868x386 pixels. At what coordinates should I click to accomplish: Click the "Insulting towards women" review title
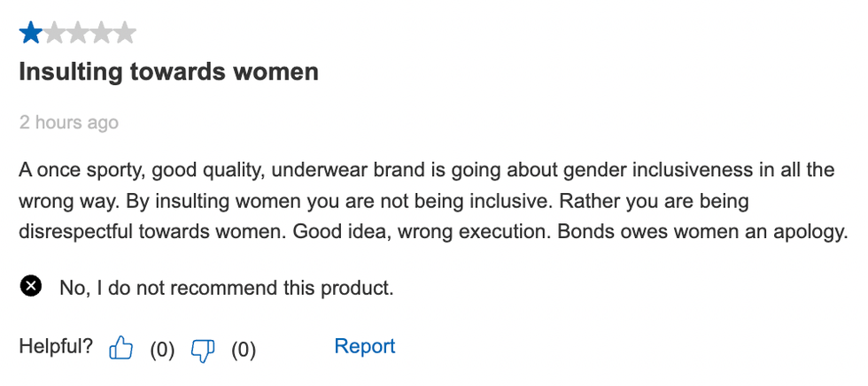(x=168, y=72)
